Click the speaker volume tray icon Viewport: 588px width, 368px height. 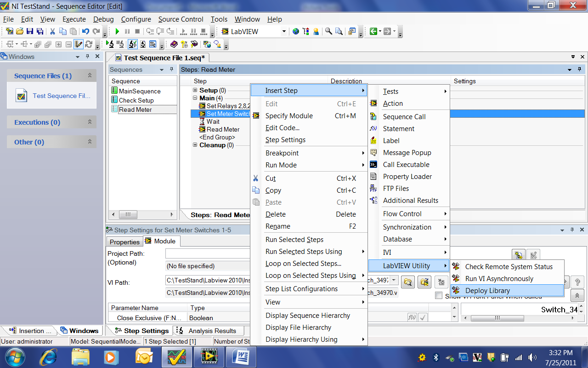(532, 357)
